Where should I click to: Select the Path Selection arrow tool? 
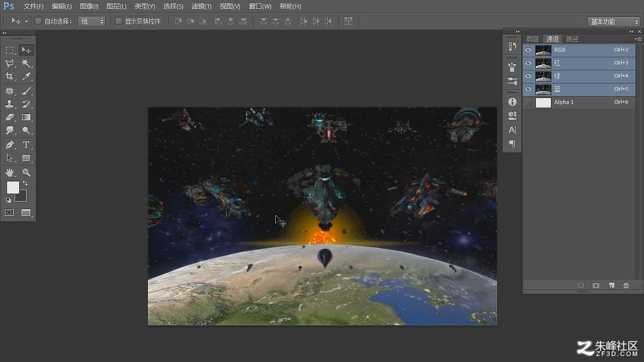click(10, 158)
